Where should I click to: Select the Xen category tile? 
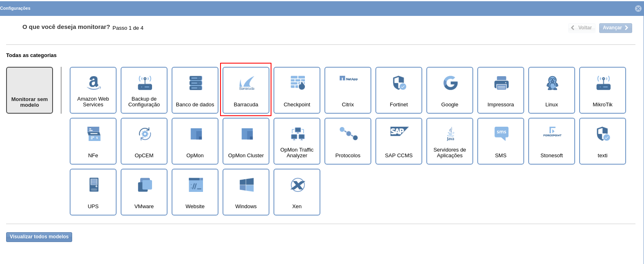(297, 192)
